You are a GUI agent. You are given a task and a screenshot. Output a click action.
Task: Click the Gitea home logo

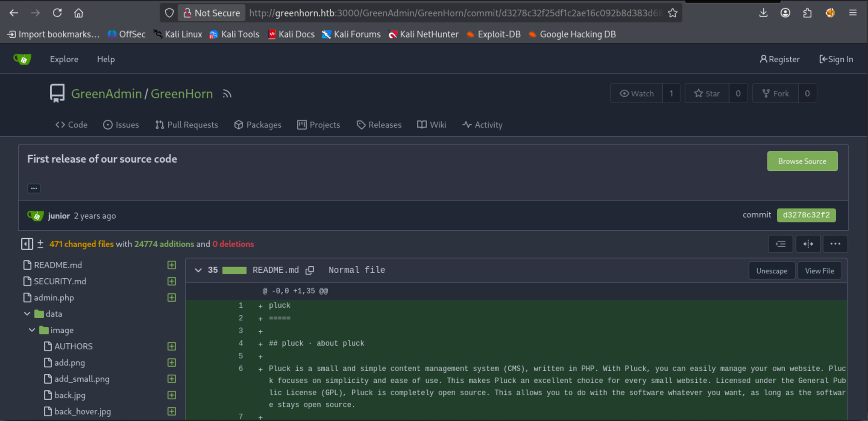pos(23,59)
